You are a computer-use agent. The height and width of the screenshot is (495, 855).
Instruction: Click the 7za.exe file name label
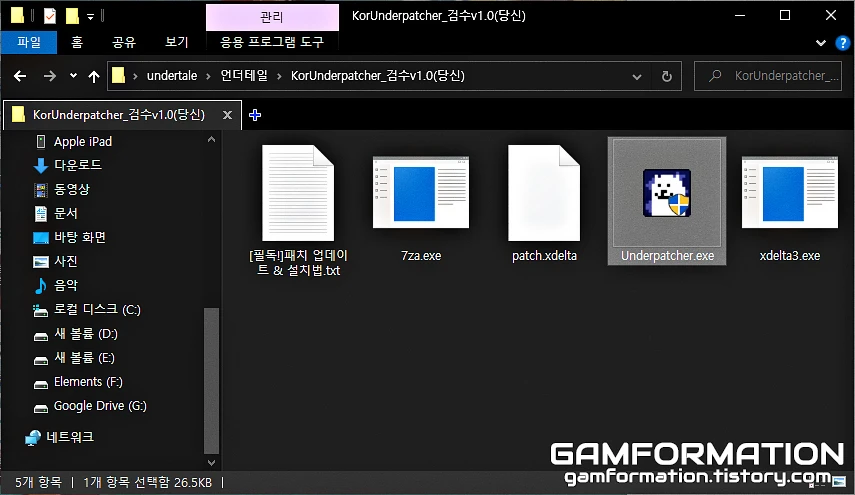[420, 256]
